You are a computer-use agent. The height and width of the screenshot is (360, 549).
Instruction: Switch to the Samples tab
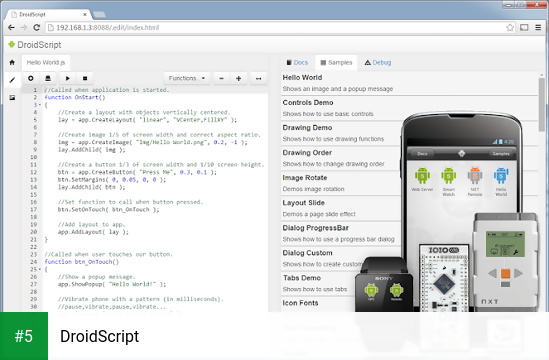click(336, 63)
